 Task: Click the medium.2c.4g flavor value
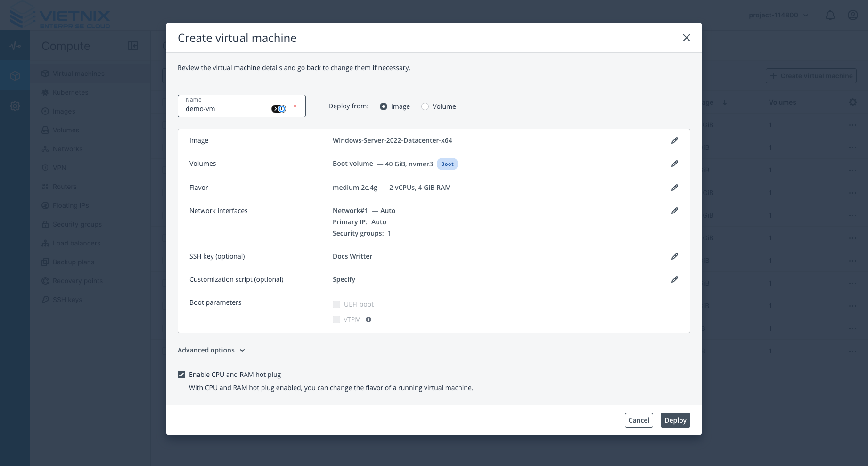[x=355, y=188]
